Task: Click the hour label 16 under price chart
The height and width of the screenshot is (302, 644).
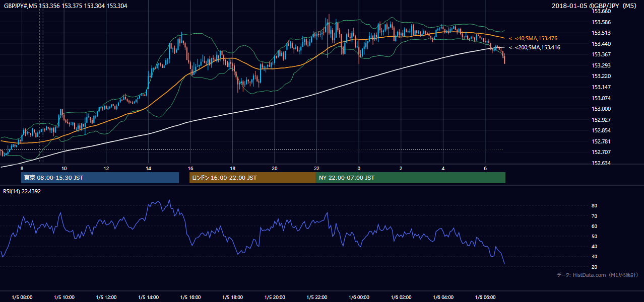Action: point(190,168)
